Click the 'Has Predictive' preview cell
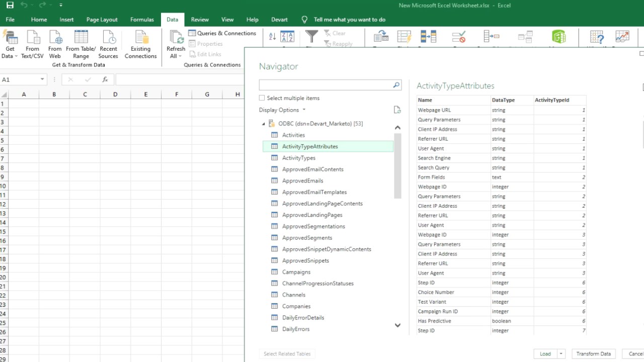 [454, 321]
